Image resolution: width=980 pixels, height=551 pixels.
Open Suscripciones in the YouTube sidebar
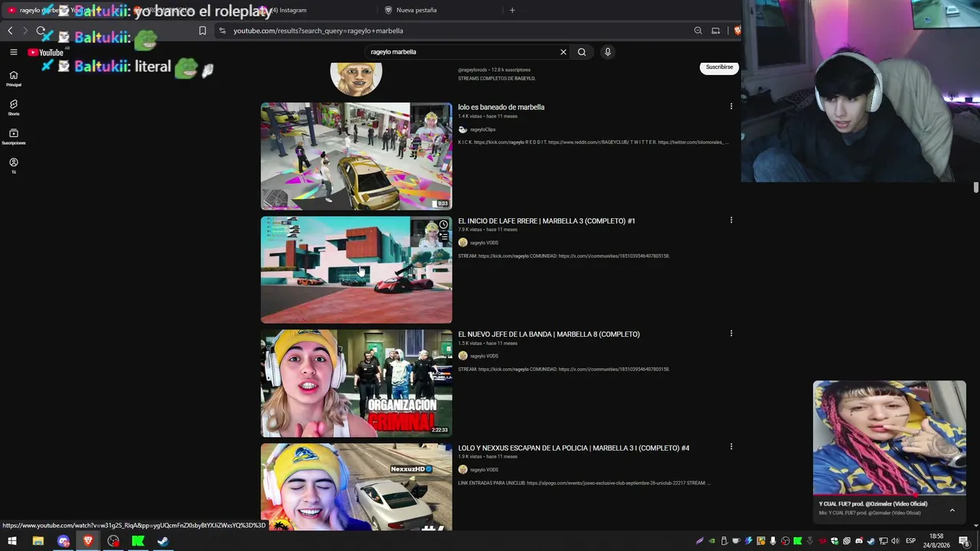tap(13, 136)
